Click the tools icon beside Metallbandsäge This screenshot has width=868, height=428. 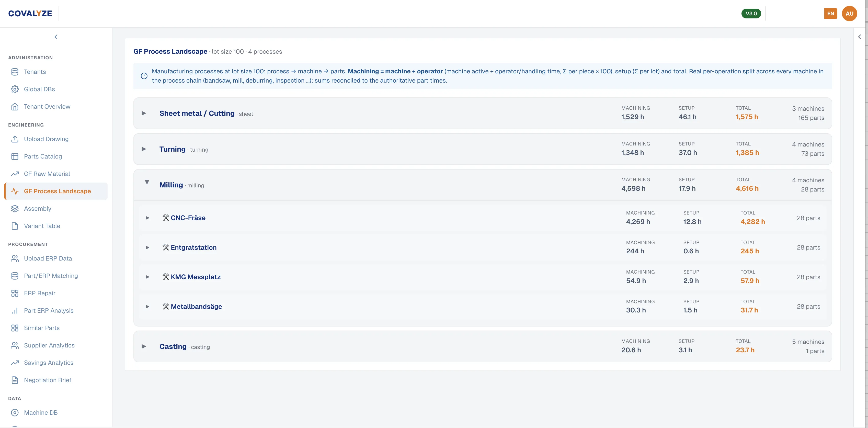tap(165, 306)
